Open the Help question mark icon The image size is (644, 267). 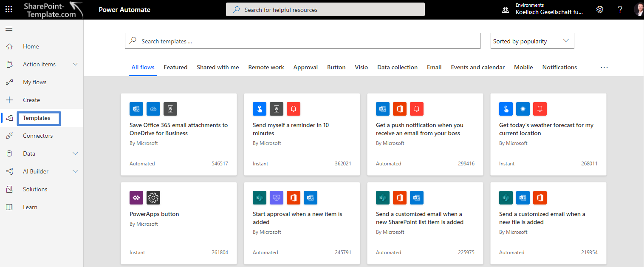(x=620, y=9)
